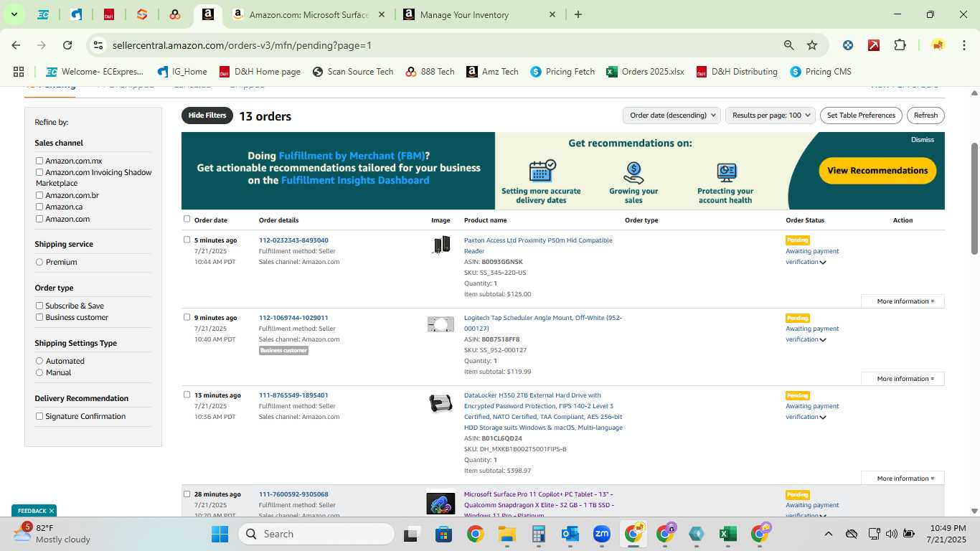The width and height of the screenshot is (980, 551).
Task: Close the Feedback widget with its X
Action: point(52,511)
